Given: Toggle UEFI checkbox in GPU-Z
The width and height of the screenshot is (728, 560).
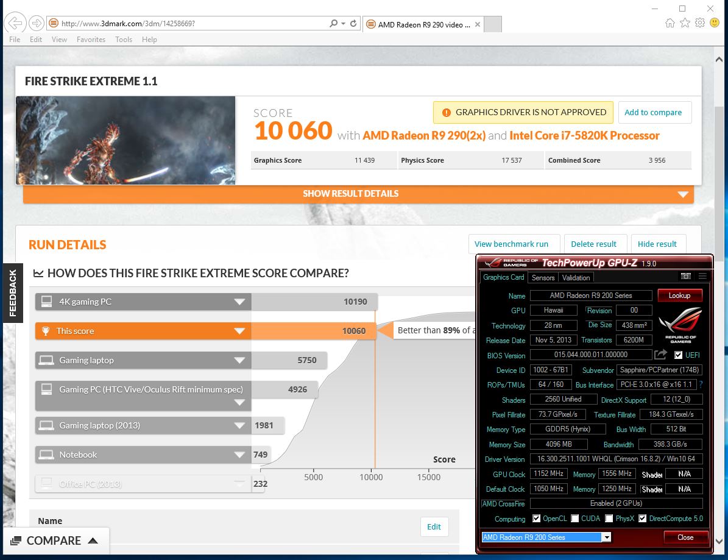Looking at the screenshot, I should [678, 355].
